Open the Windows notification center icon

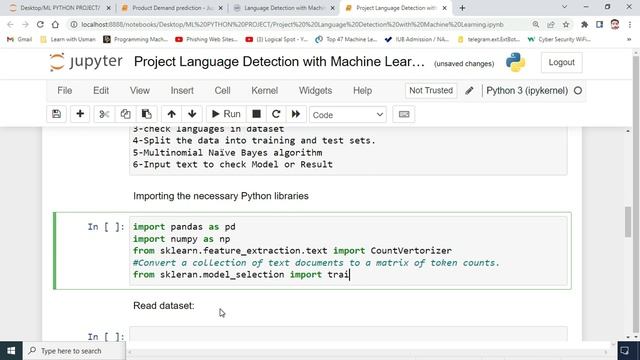pyautogui.click(x=624, y=351)
